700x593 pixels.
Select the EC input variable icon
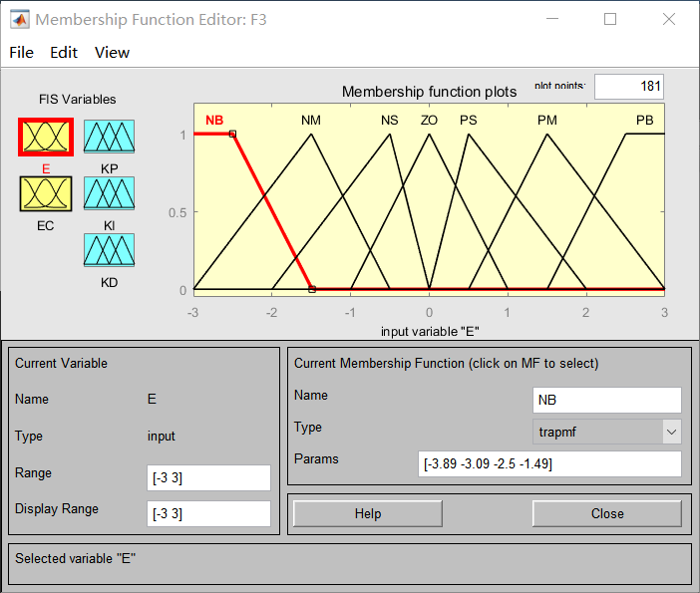pos(46,193)
